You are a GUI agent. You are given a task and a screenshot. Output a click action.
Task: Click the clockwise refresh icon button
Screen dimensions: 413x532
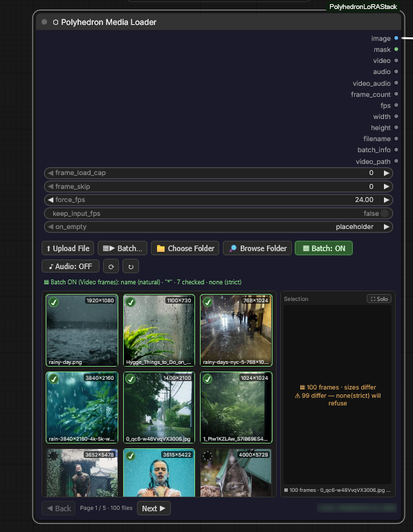111,266
